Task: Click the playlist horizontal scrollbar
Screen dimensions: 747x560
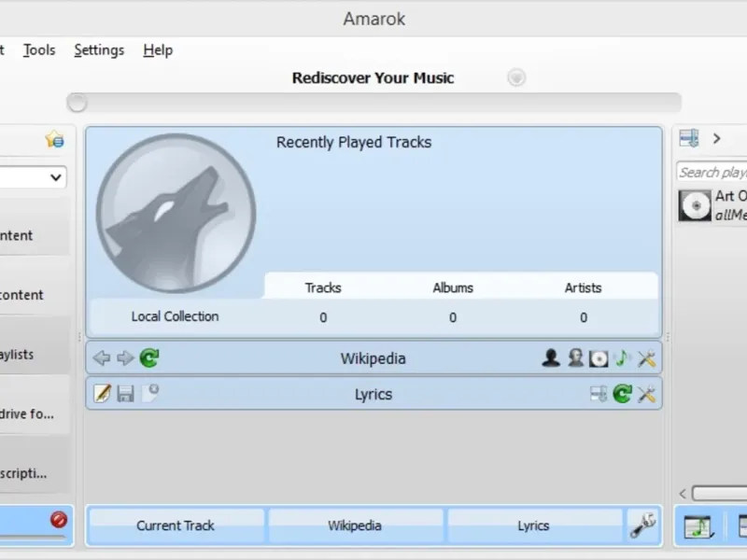Action: (719, 494)
